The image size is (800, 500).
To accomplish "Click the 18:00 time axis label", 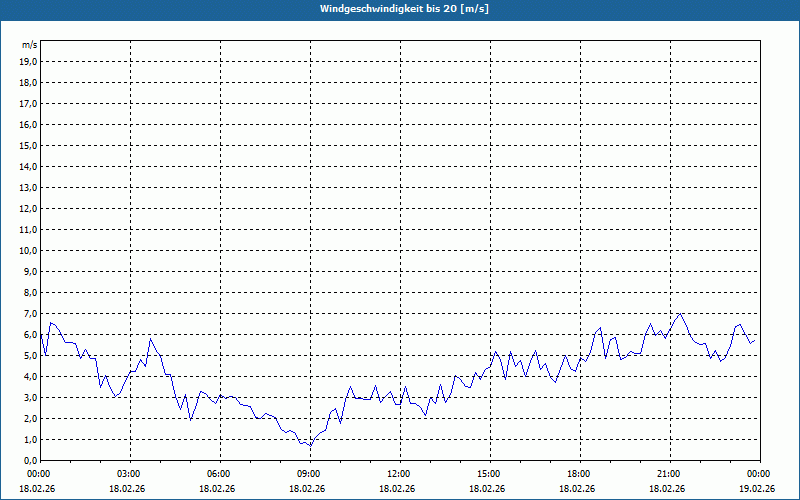I will tap(578, 474).
